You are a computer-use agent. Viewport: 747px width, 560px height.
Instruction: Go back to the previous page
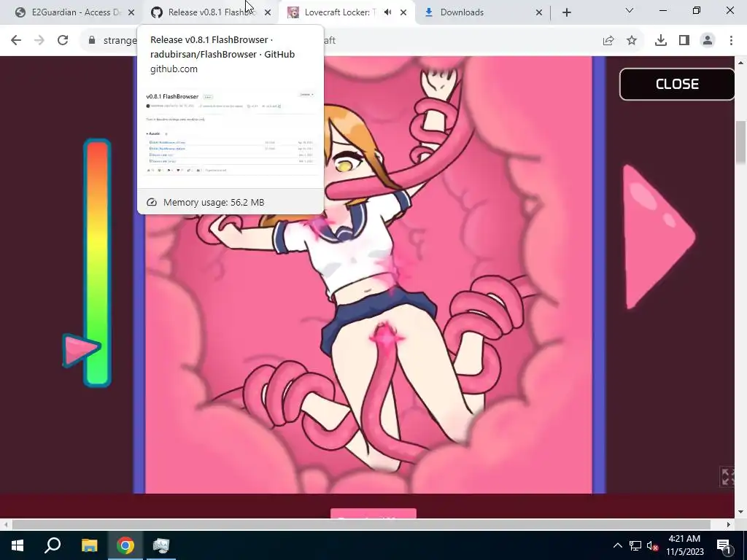tap(16, 41)
